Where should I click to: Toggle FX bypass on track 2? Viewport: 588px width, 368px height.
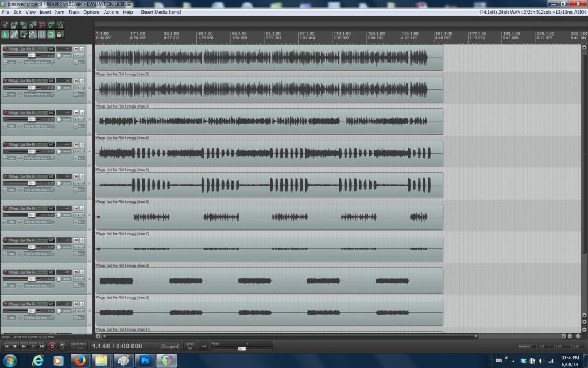[83, 87]
